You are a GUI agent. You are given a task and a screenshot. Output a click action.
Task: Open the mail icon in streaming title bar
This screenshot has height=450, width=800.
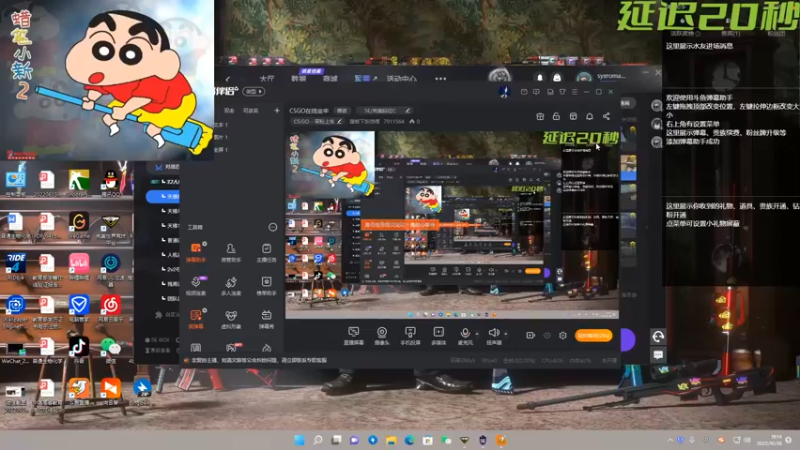click(524, 92)
